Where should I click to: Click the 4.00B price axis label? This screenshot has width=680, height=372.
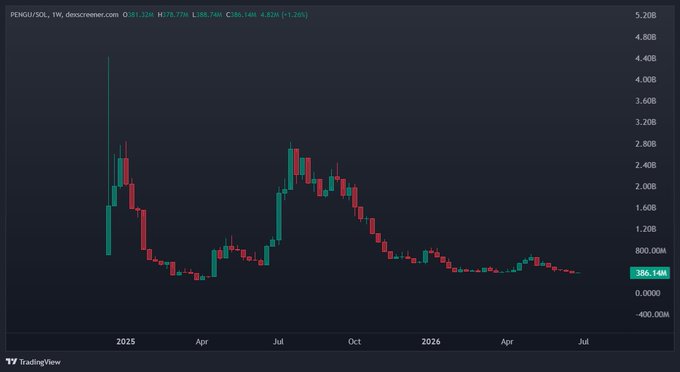click(646, 80)
